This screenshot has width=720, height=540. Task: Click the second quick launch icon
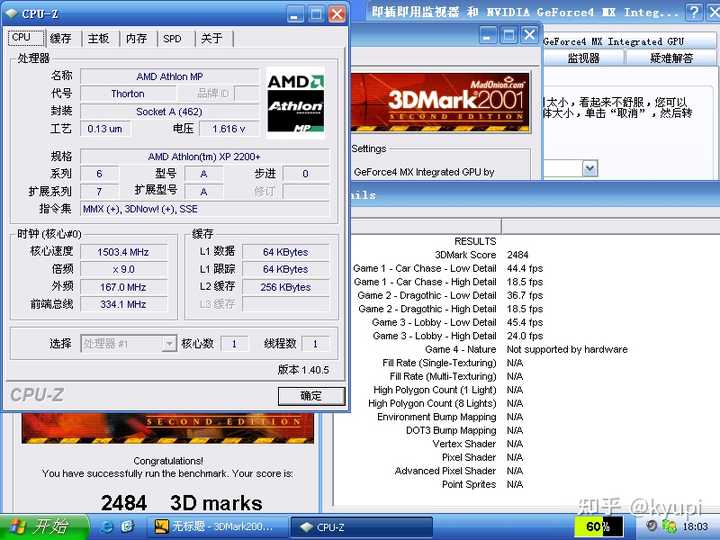127,527
